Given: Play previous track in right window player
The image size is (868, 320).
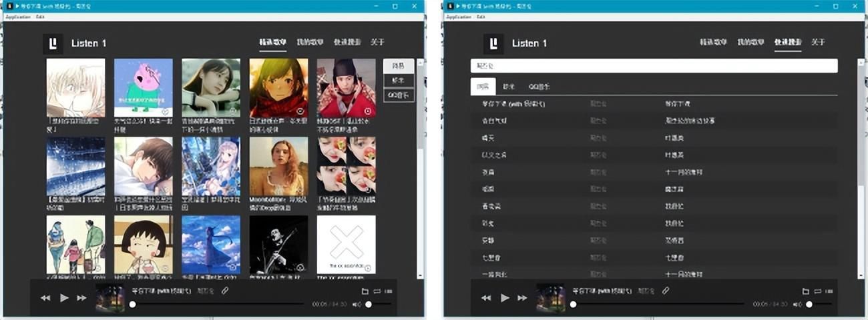Looking at the screenshot, I should click(x=486, y=298).
